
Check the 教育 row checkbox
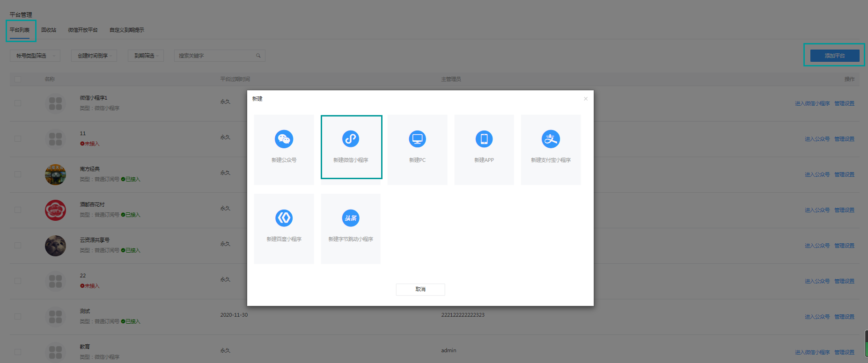[18, 352]
